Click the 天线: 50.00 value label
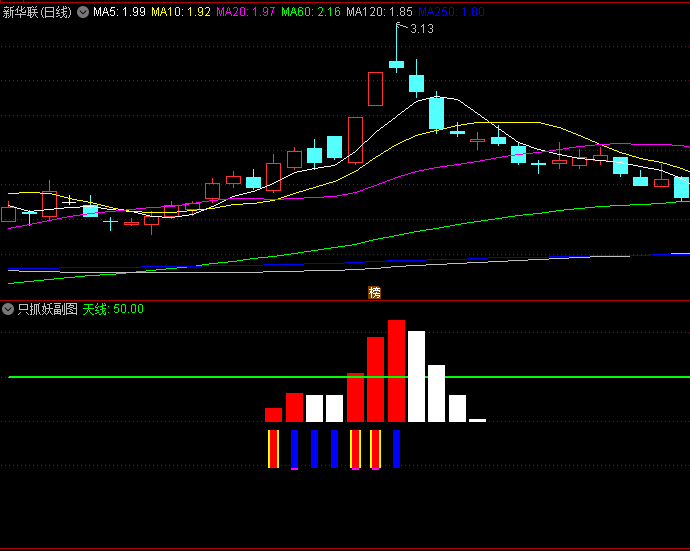 (113, 309)
